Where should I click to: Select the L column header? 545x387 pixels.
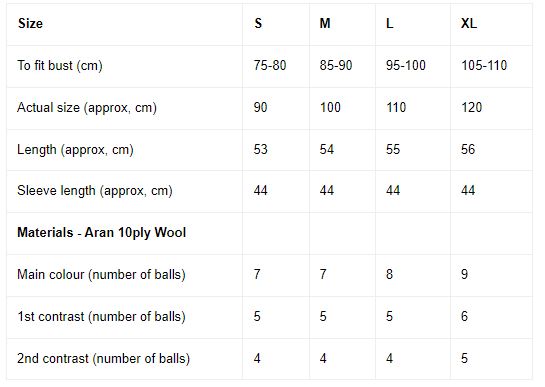click(x=390, y=24)
